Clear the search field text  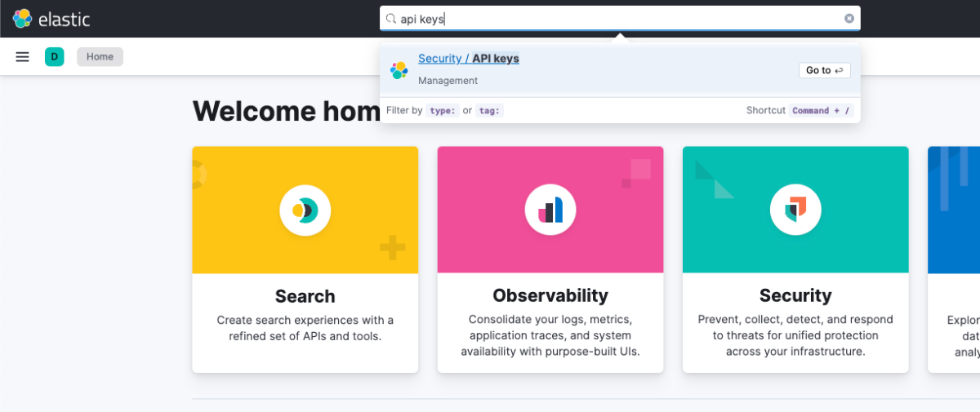coord(849,19)
